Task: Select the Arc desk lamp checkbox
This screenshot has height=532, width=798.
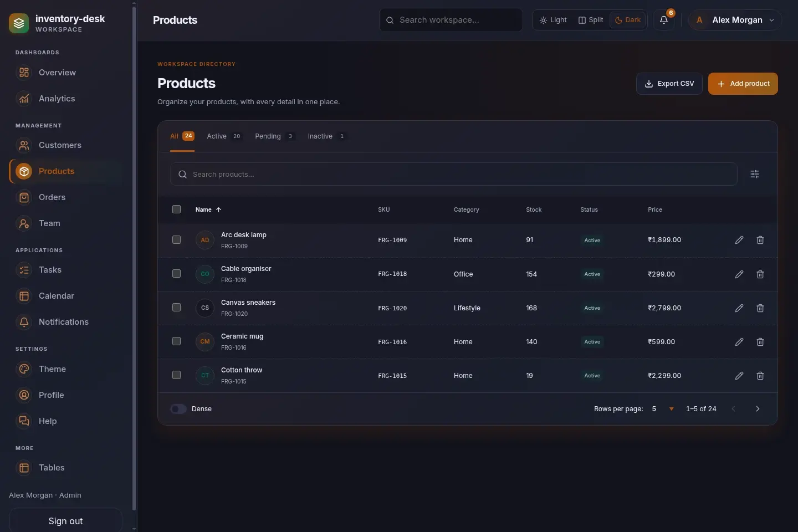Action: click(x=176, y=240)
